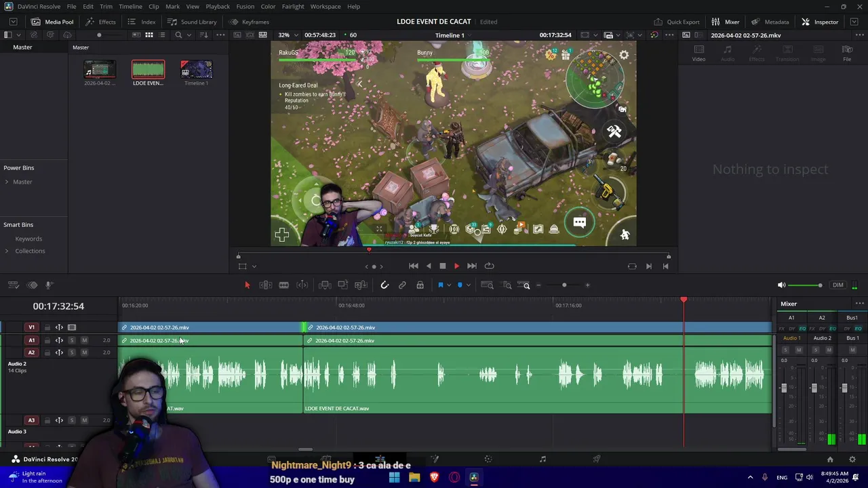The height and width of the screenshot is (488, 868).
Task: Open the Fusion menu
Action: pyautogui.click(x=245, y=6)
